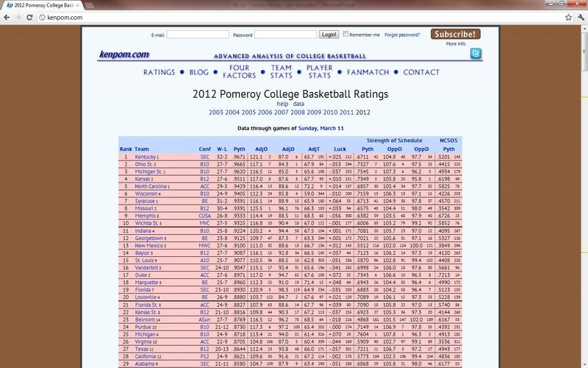Sort the table by the Team header
This screenshot has height=368, width=588.
(142, 149)
